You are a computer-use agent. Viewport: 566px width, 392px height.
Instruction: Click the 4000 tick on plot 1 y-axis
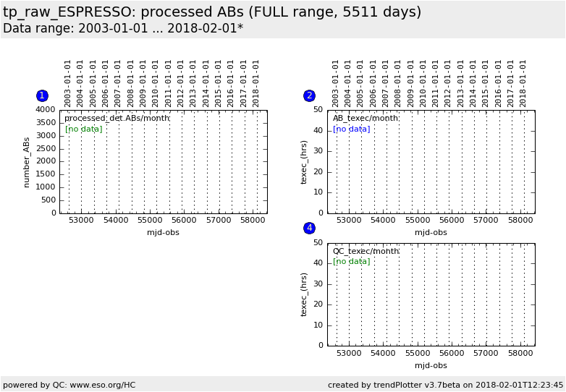coord(46,110)
